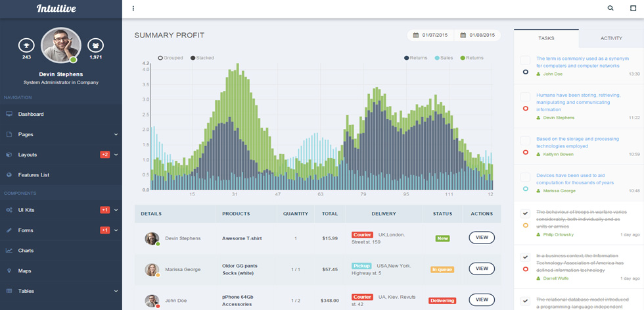Open the three-dot vertical menu icon
Viewport: 644px width, 310px height.
point(133,8)
